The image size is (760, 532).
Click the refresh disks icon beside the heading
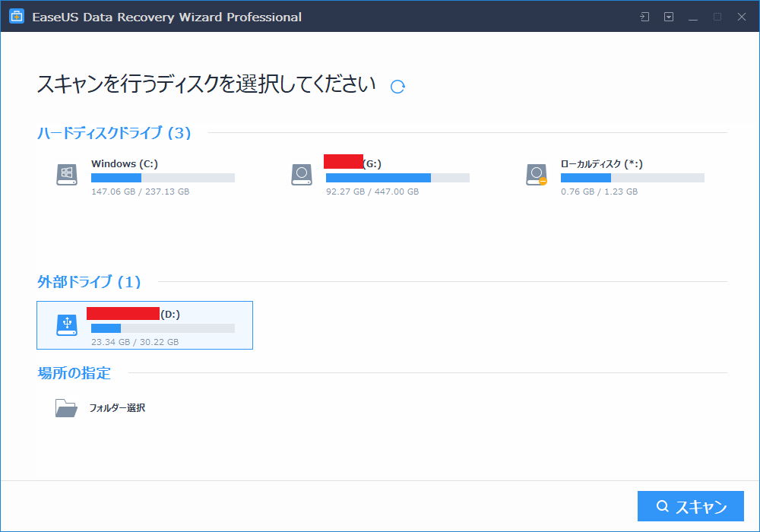coord(397,87)
